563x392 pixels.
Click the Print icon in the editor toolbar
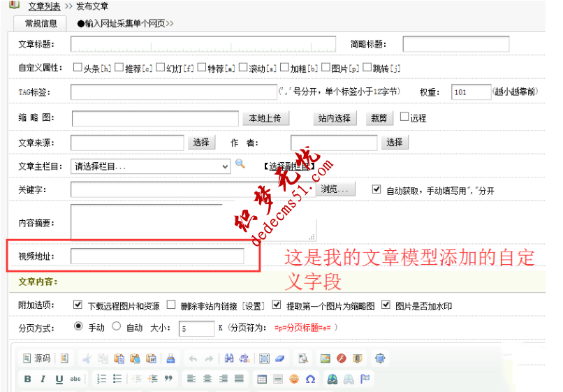click(x=170, y=358)
